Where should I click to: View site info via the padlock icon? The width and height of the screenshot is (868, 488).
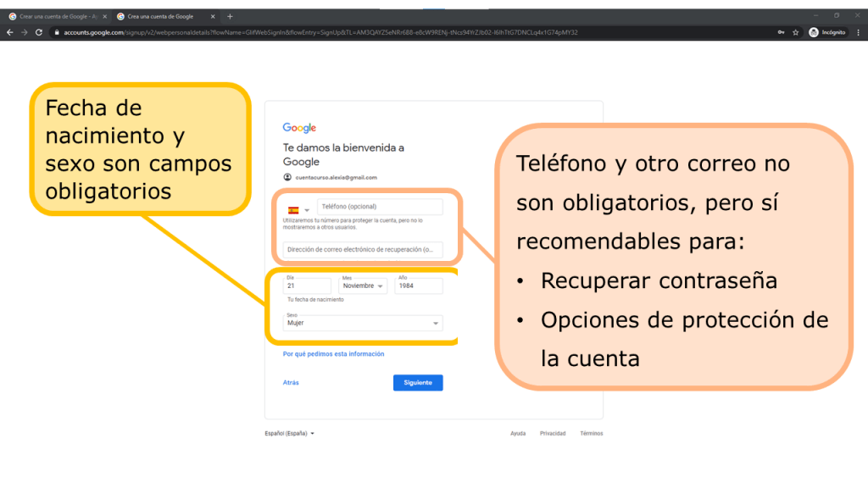click(57, 33)
